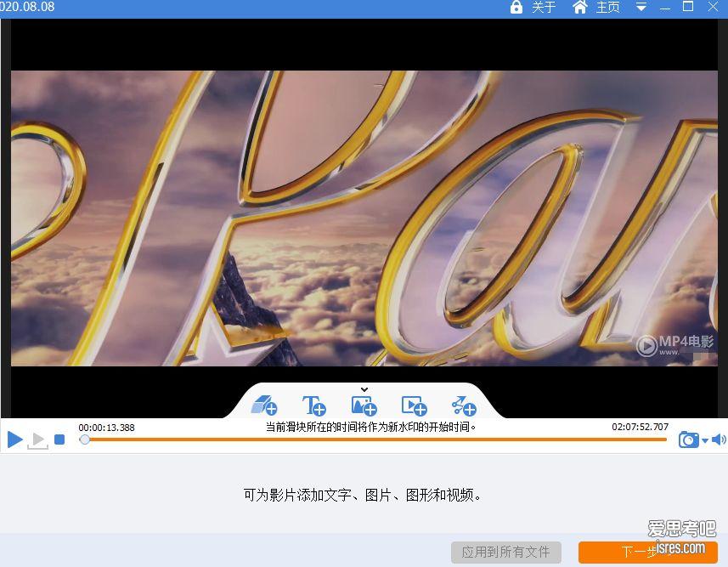Add a shape watermark

tap(263, 405)
